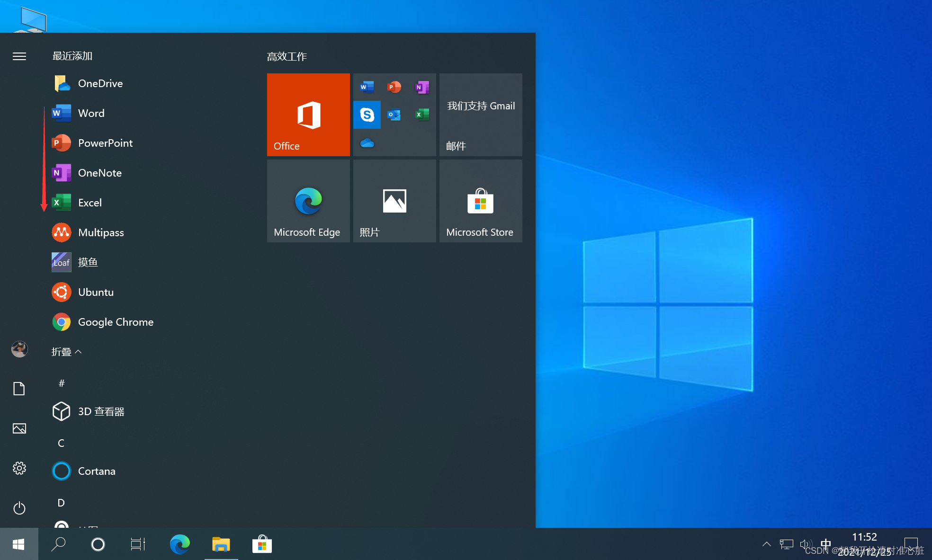Open Ubuntu from the app list
Screen dimensions: 932x560
[x=96, y=292]
